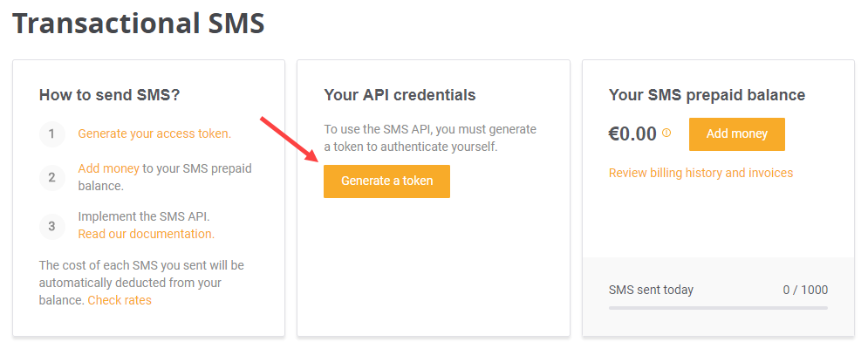Click the 0 / 1000 sent counter

pyautogui.click(x=805, y=290)
